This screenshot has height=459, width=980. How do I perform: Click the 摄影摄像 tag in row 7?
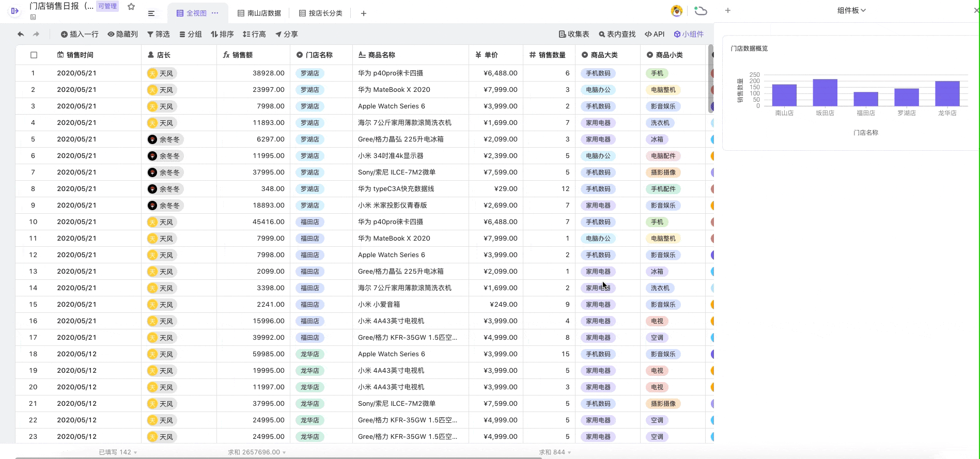coord(663,172)
